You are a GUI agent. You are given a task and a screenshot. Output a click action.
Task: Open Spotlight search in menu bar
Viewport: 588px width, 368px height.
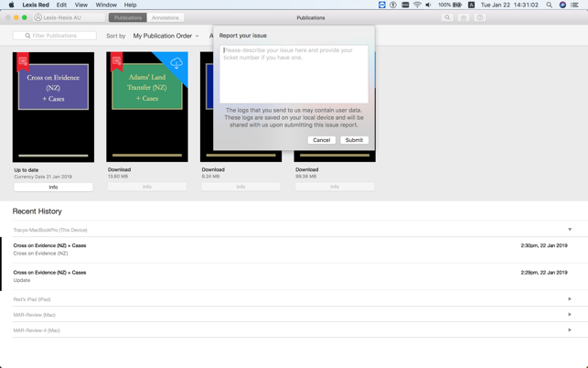coord(549,5)
